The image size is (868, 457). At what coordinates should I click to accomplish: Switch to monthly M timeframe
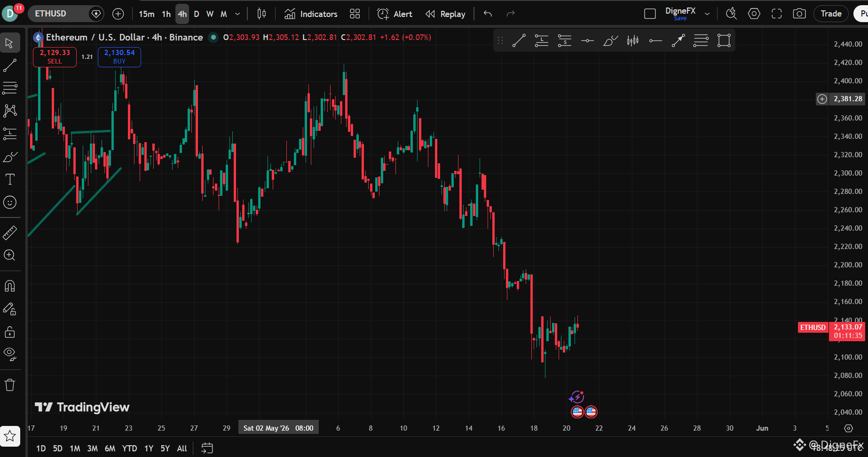pos(224,14)
